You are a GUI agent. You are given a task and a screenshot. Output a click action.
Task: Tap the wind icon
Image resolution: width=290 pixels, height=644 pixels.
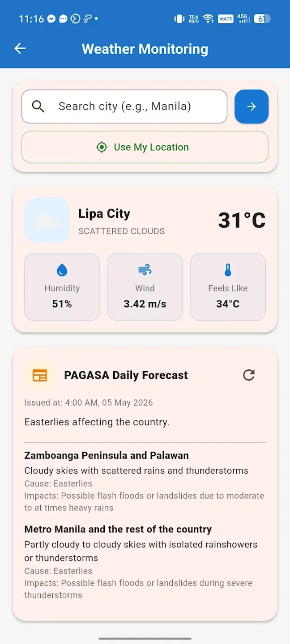click(x=145, y=270)
